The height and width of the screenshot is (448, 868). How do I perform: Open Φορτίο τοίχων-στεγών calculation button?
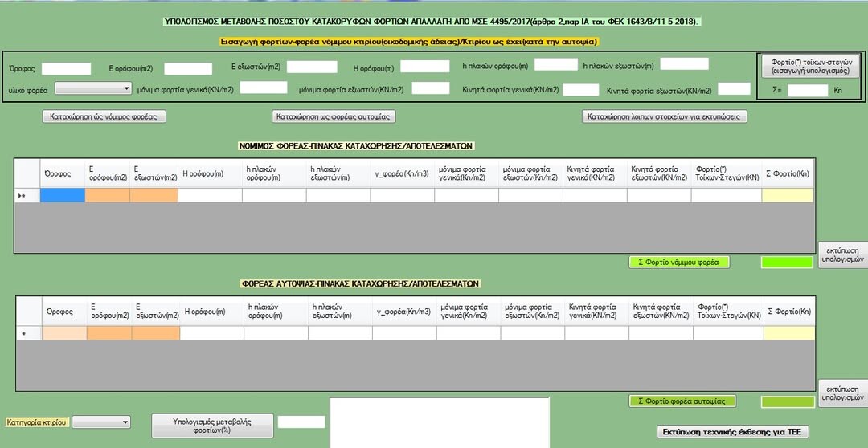[809, 66]
